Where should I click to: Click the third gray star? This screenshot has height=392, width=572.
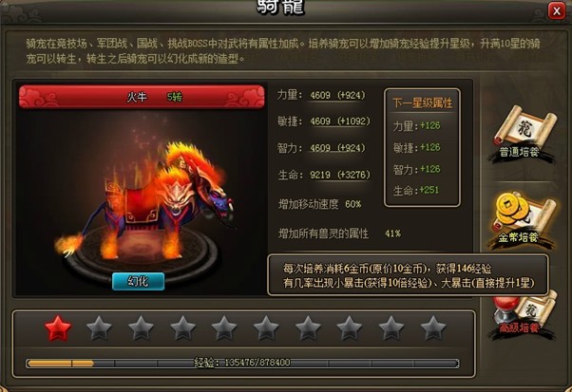141,327
